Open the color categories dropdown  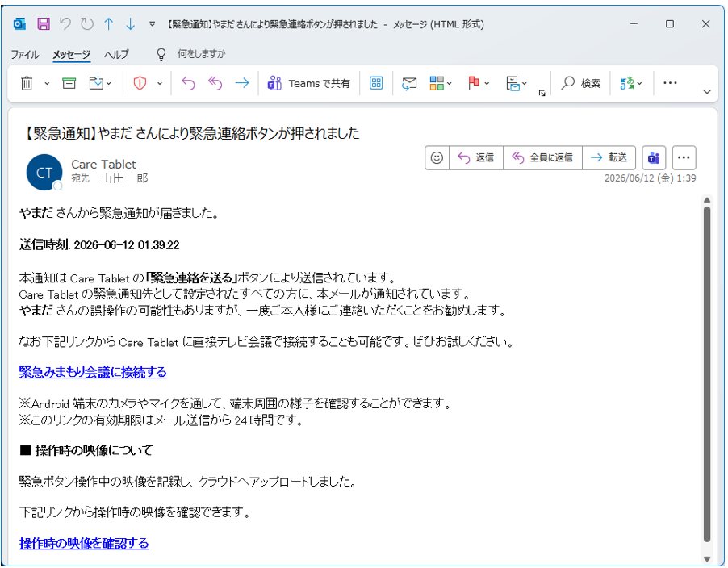point(440,84)
